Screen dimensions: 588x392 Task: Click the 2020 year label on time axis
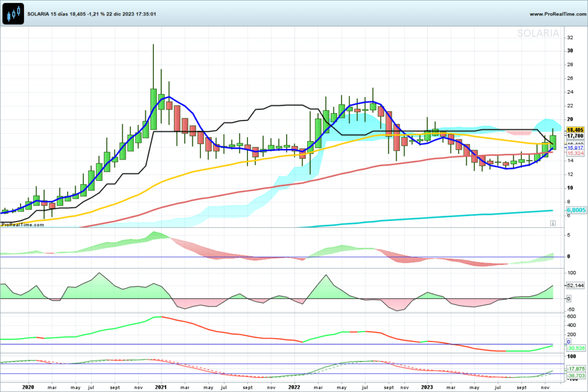(x=28, y=387)
